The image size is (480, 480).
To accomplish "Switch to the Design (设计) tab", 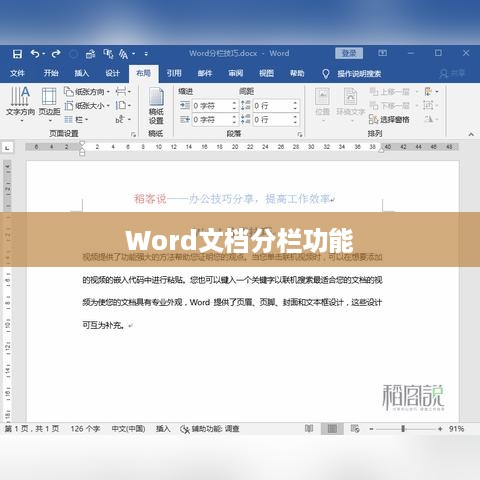I will coord(113,73).
